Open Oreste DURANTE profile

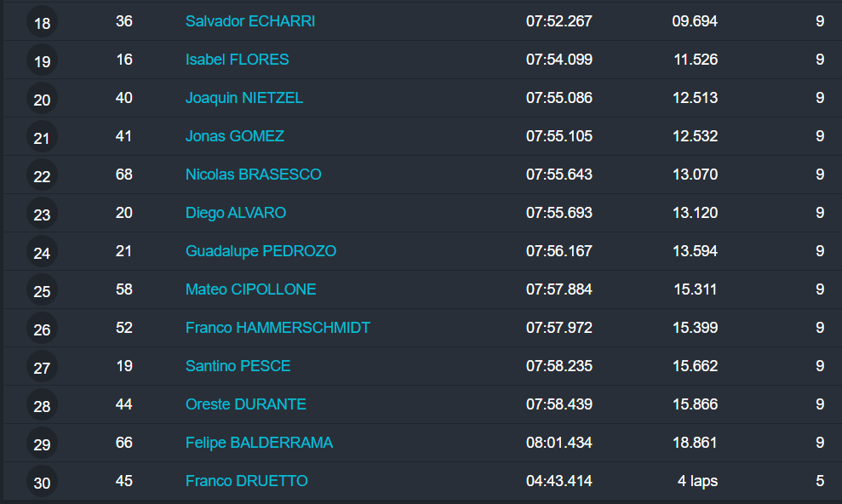[245, 404]
